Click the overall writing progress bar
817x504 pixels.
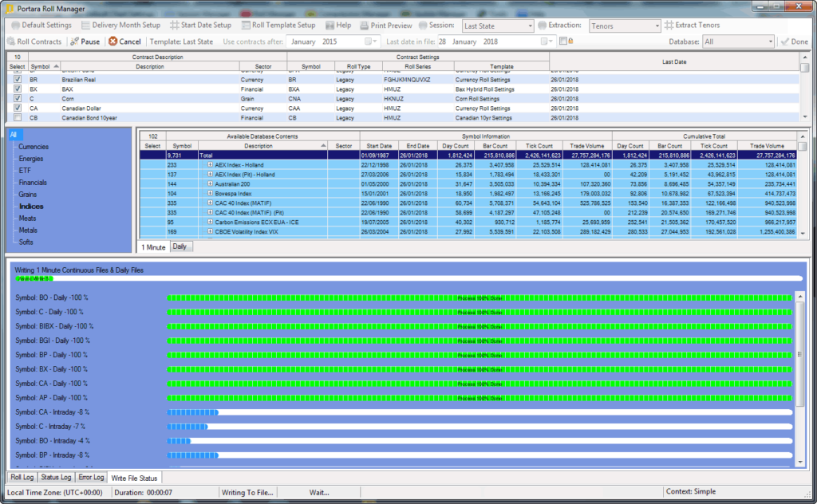[409, 278]
